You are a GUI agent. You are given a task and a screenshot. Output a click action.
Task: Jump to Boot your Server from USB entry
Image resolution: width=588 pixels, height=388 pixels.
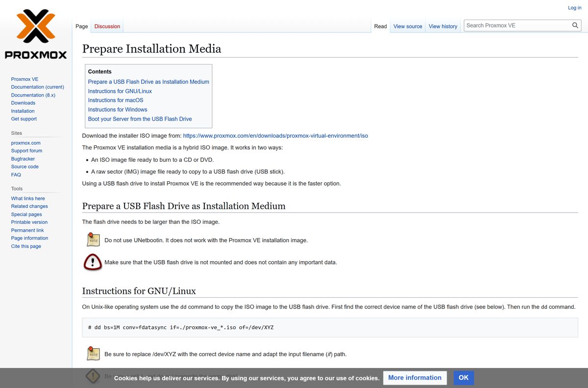click(140, 119)
